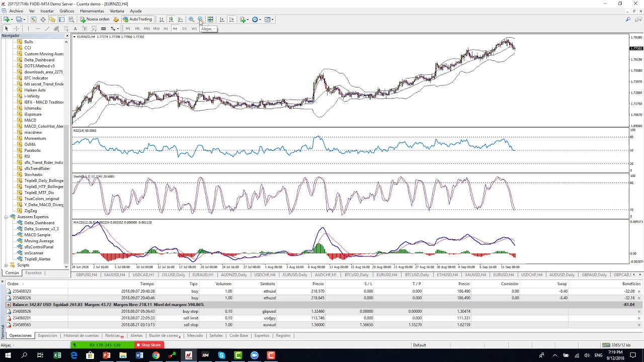This screenshot has width=644, height=362.
Task: Toggle the Navigator star-folder icon
Action: 52,20
